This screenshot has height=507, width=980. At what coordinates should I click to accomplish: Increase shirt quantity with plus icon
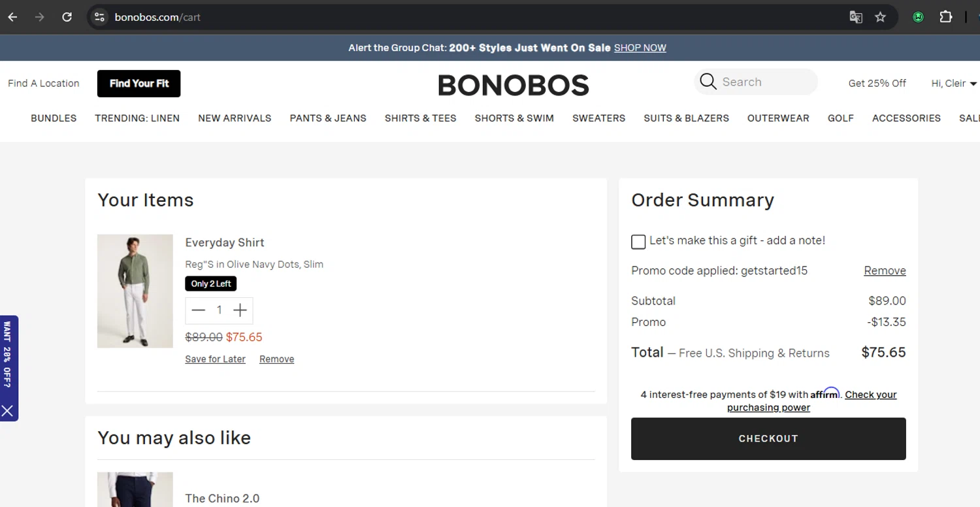(x=240, y=310)
